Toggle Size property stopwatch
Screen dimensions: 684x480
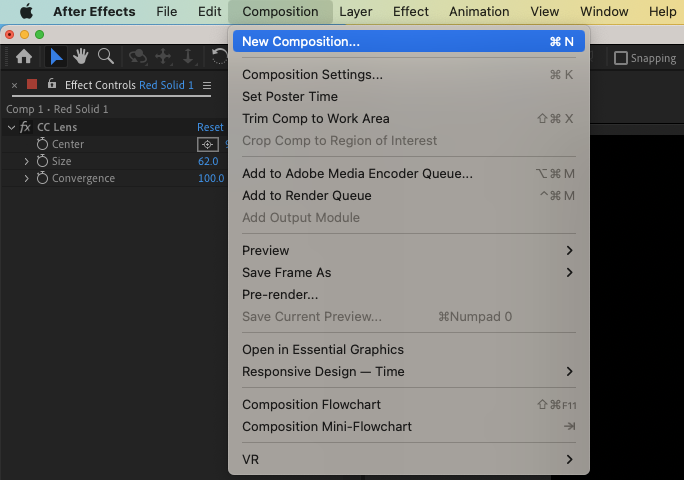click(x=42, y=161)
